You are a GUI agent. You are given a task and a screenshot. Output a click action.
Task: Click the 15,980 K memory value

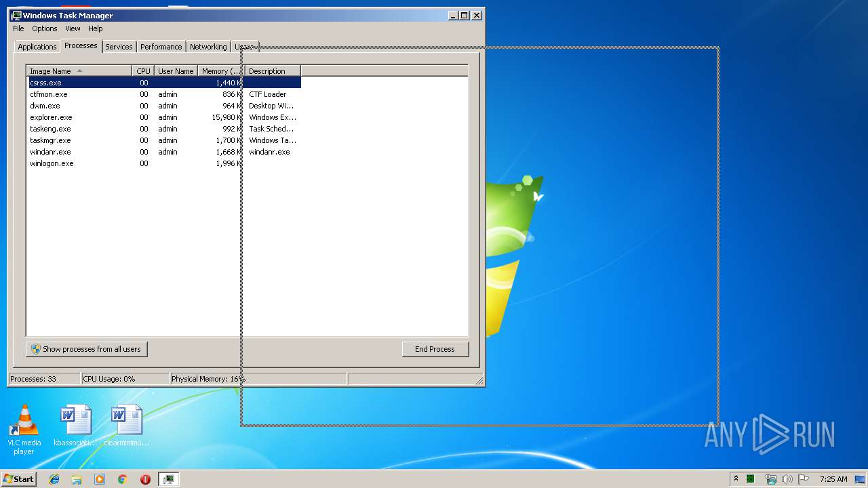coord(226,117)
